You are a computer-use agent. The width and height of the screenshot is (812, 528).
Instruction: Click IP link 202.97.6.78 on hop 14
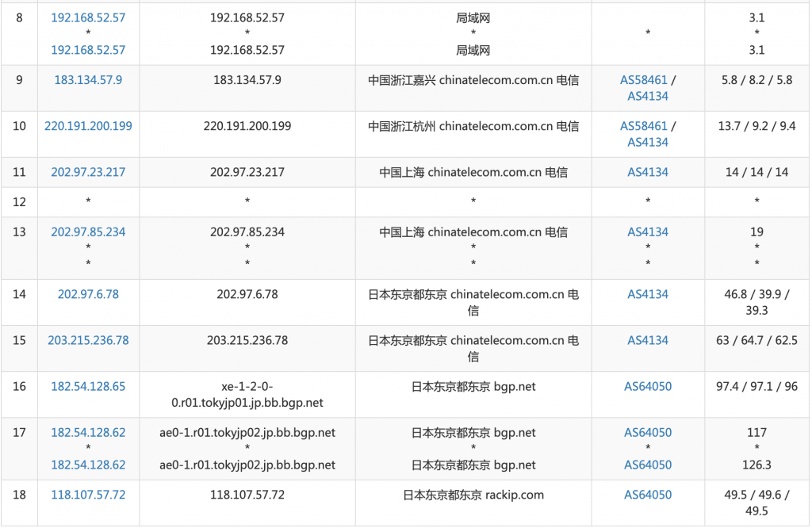click(88, 294)
